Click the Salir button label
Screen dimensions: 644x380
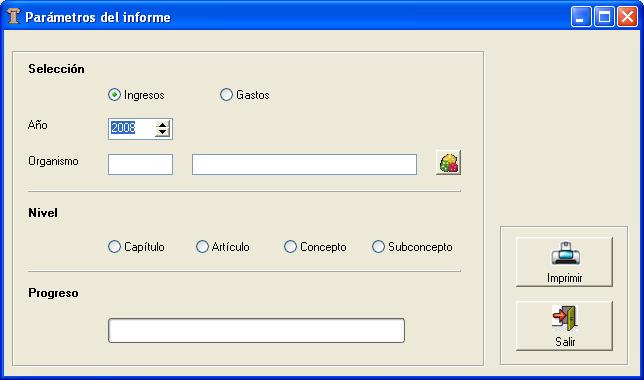(565, 342)
